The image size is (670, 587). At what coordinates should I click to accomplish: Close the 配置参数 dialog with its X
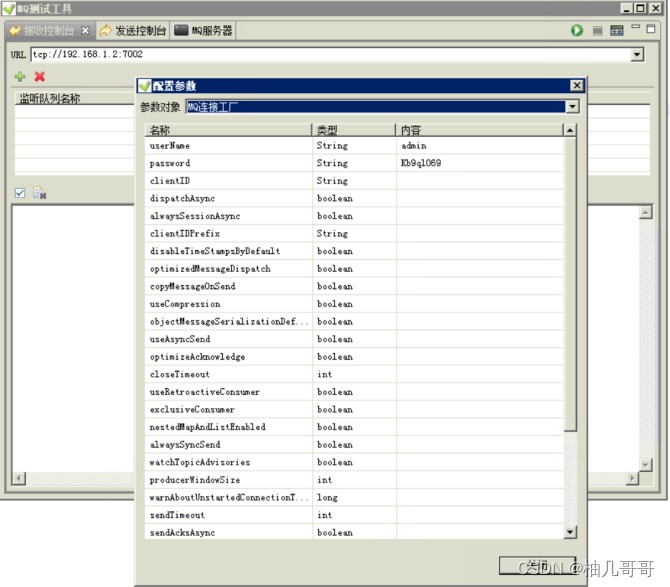[x=576, y=85]
